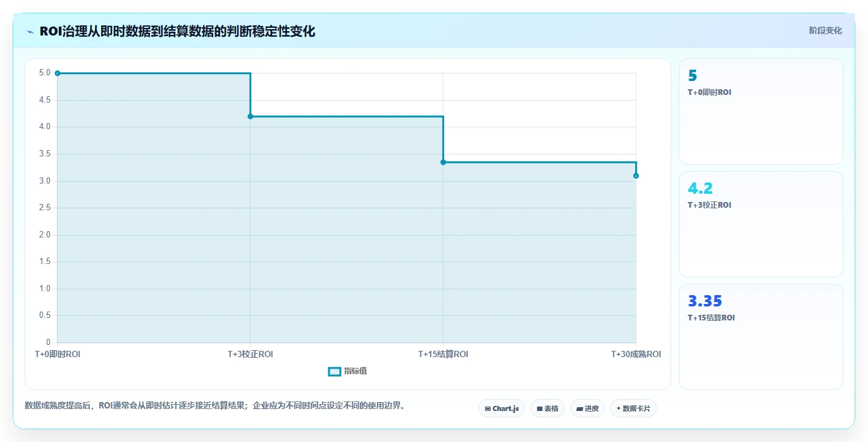
Task: Open the T+0即时ROI card showing 5
Action: 760,111
